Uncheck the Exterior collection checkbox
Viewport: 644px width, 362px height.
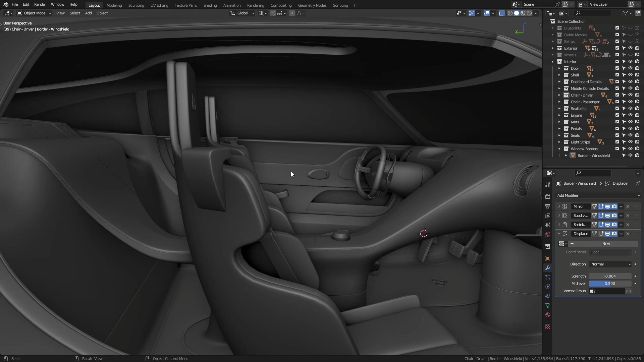(x=617, y=48)
